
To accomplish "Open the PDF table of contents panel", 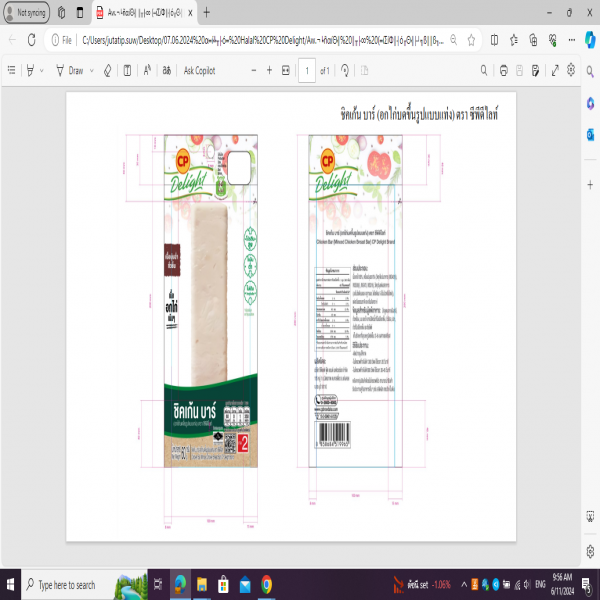I will click(x=11, y=71).
